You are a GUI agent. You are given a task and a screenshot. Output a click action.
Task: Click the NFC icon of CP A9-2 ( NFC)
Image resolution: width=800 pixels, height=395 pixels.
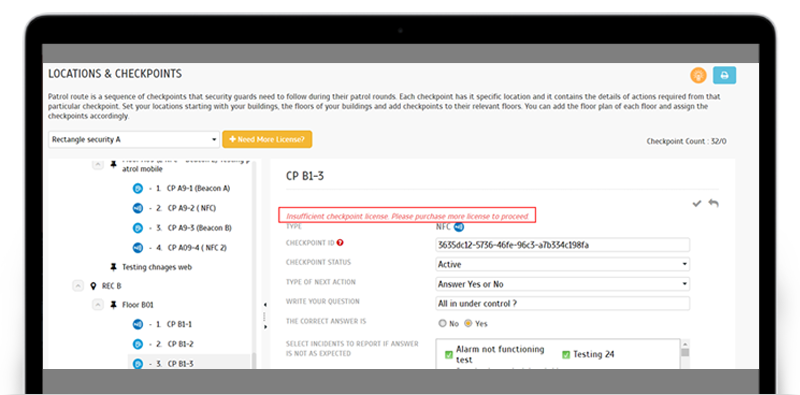click(137, 208)
